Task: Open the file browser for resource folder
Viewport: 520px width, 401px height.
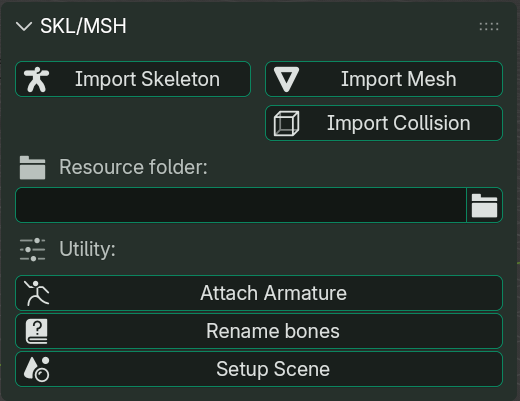Action: (485, 205)
